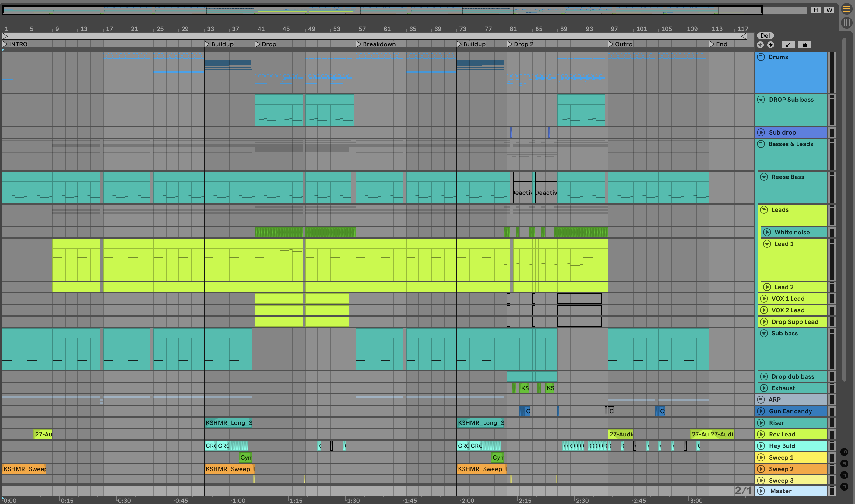Click the Automation Mode line-and-dots button

pos(788,45)
